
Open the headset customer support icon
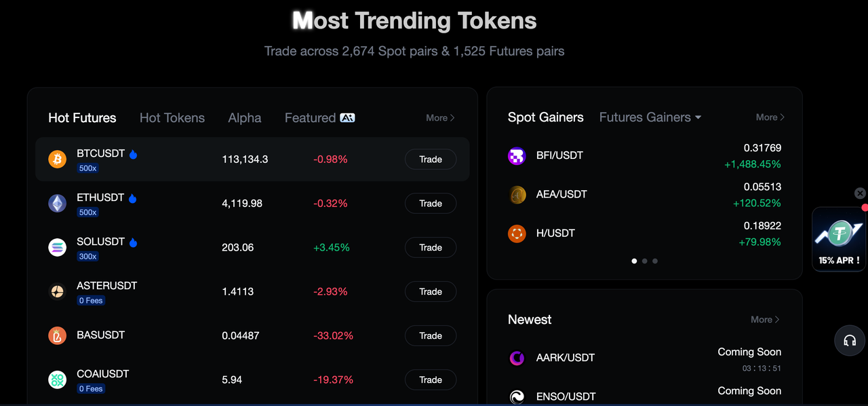tap(850, 341)
